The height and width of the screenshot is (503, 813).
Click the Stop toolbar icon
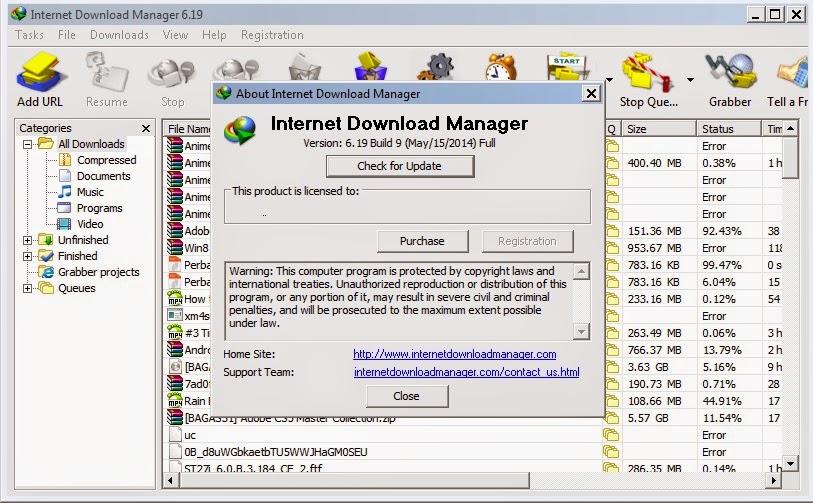tap(172, 72)
